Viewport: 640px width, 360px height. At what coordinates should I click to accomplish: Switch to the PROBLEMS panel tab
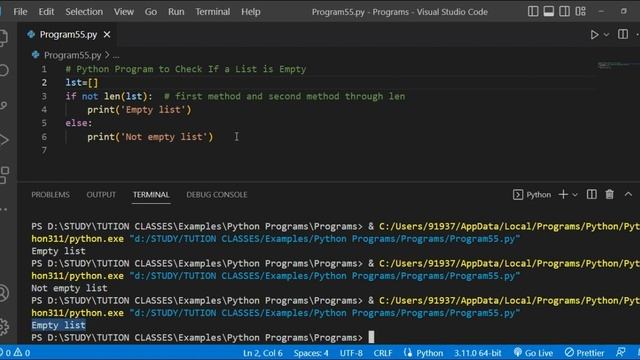pos(51,195)
